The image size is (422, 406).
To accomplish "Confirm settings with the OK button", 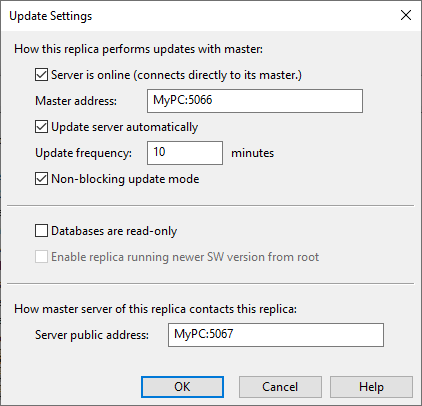I will pos(182,387).
